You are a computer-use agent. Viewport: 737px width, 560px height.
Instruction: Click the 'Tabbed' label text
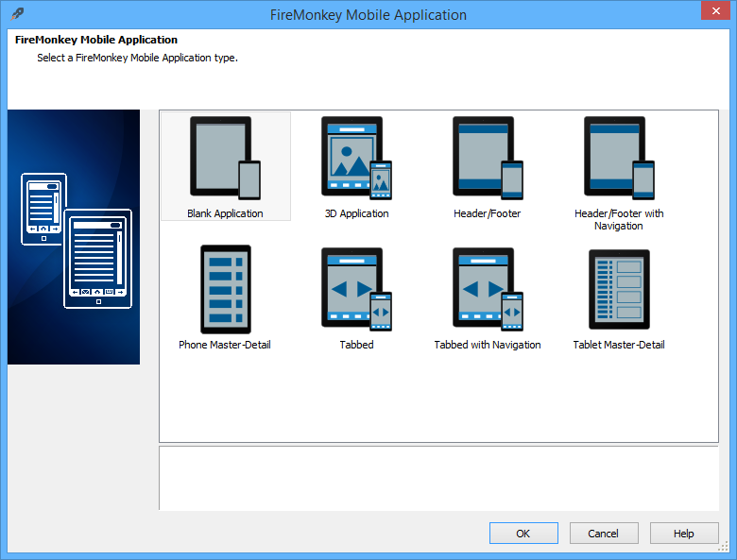(357, 345)
